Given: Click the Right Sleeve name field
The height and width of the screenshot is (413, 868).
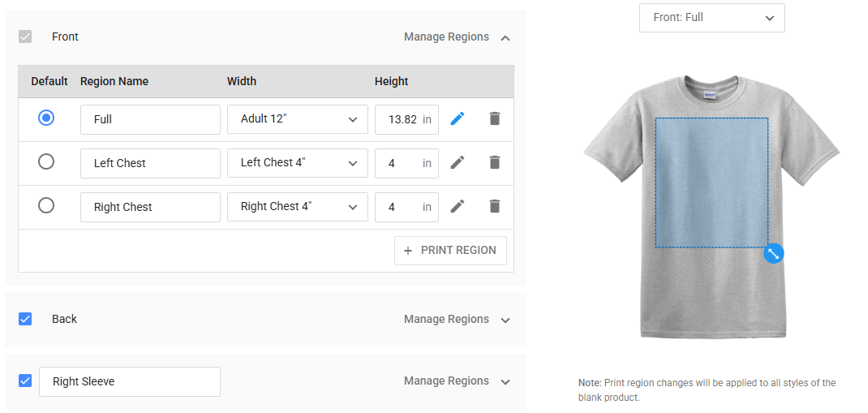Looking at the screenshot, I should click(130, 381).
